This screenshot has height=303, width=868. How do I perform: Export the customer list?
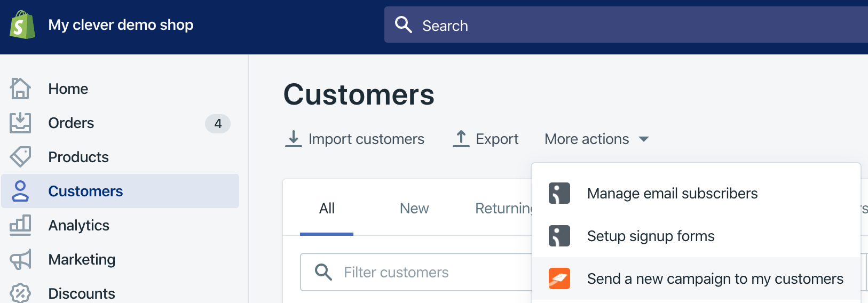pyautogui.click(x=486, y=139)
